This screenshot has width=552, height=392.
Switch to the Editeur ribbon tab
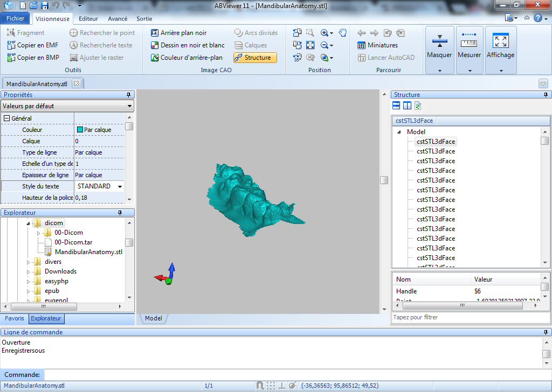[88, 18]
